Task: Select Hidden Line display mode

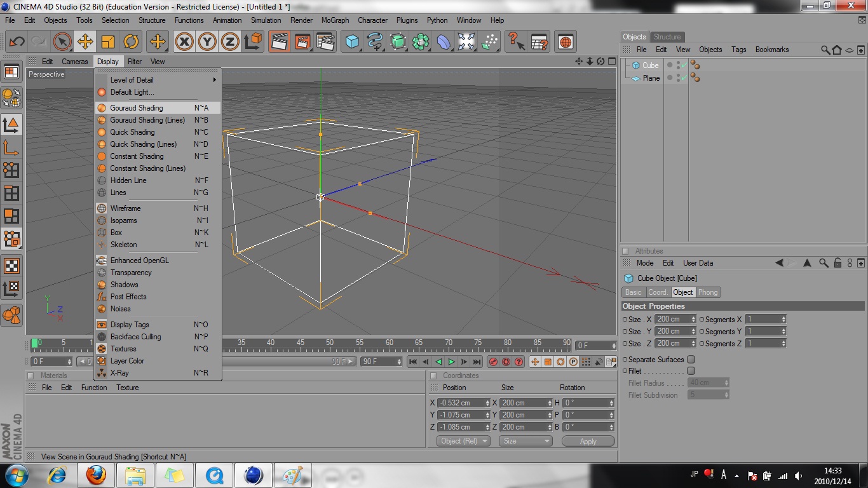Action: (x=158, y=180)
